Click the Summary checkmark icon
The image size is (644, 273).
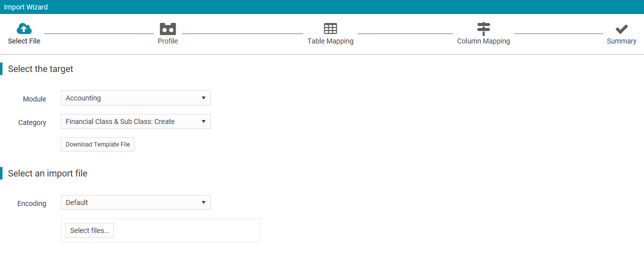622,28
